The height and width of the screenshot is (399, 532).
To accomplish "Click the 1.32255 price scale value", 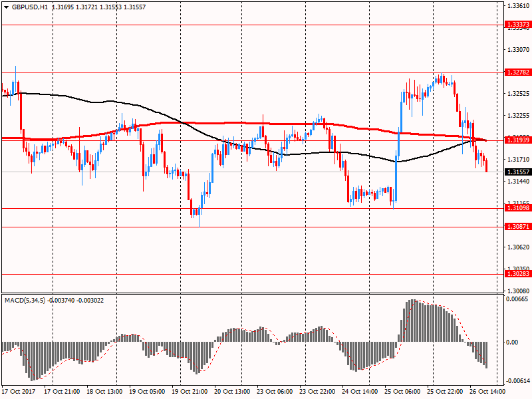I will [518, 115].
